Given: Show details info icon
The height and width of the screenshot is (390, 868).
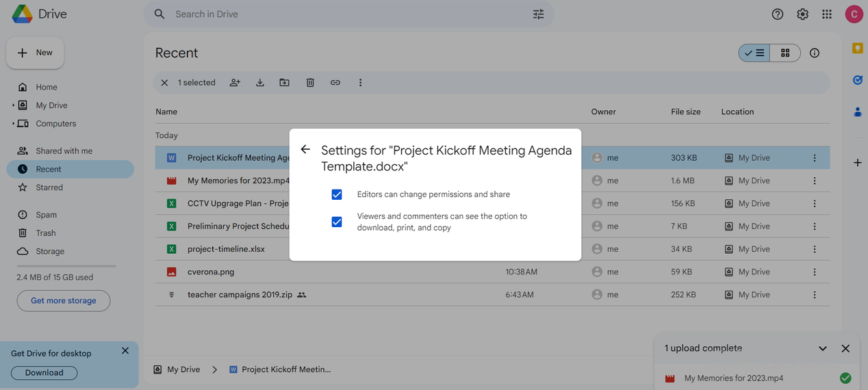Looking at the screenshot, I should pyautogui.click(x=815, y=53).
